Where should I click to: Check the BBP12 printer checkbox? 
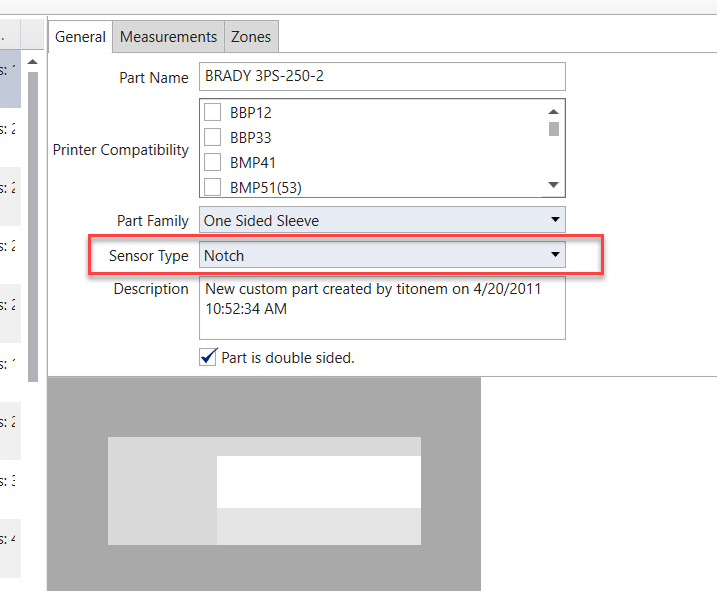[x=213, y=112]
